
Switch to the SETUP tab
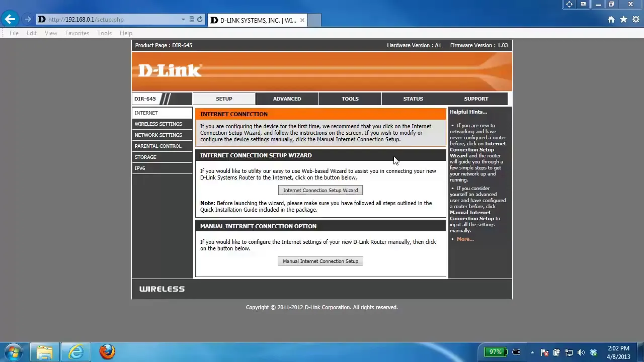224,99
